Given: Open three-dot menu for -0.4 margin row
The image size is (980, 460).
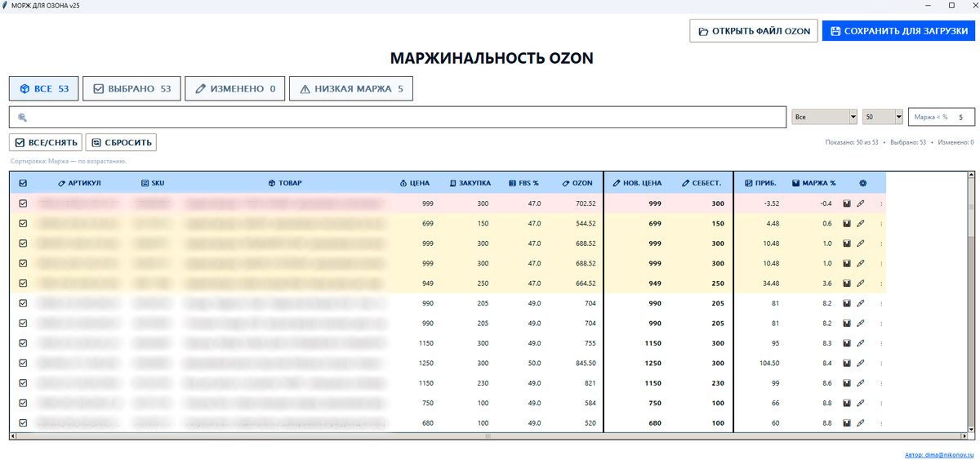Looking at the screenshot, I should point(880,203).
